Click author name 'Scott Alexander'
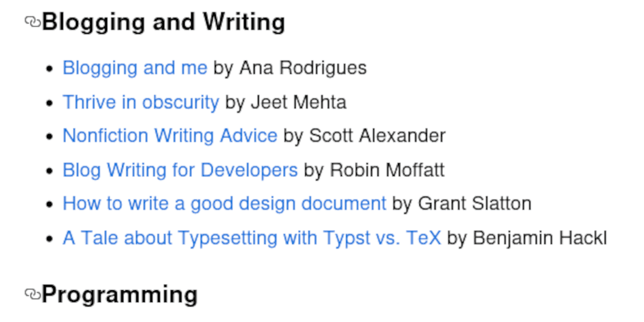The height and width of the screenshot is (322, 644). point(377,136)
